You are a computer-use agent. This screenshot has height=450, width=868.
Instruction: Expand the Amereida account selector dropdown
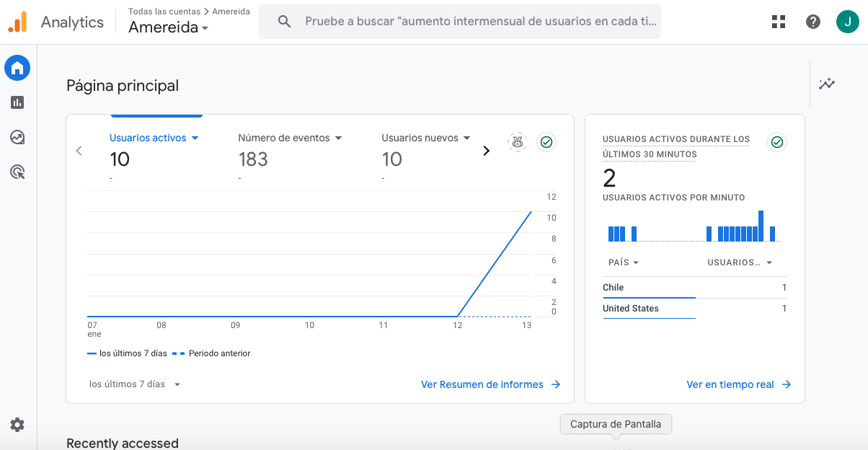click(169, 28)
